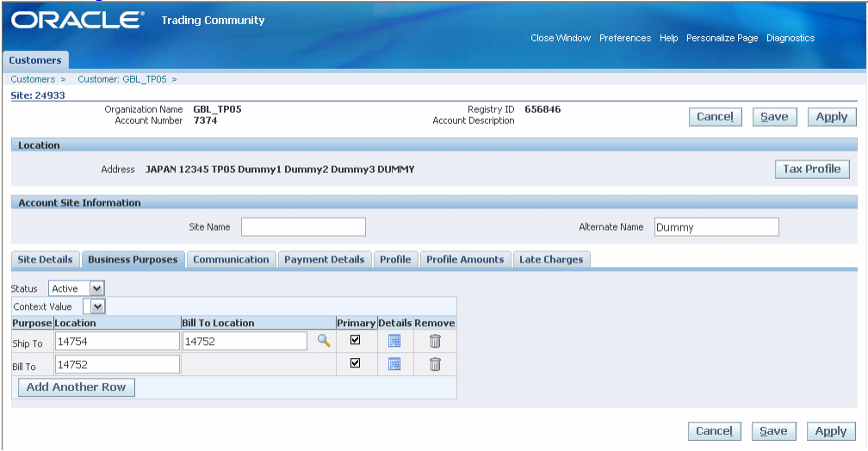The image size is (868, 451).
Task: Open the Status dropdown
Action: click(x=77, y=288)
